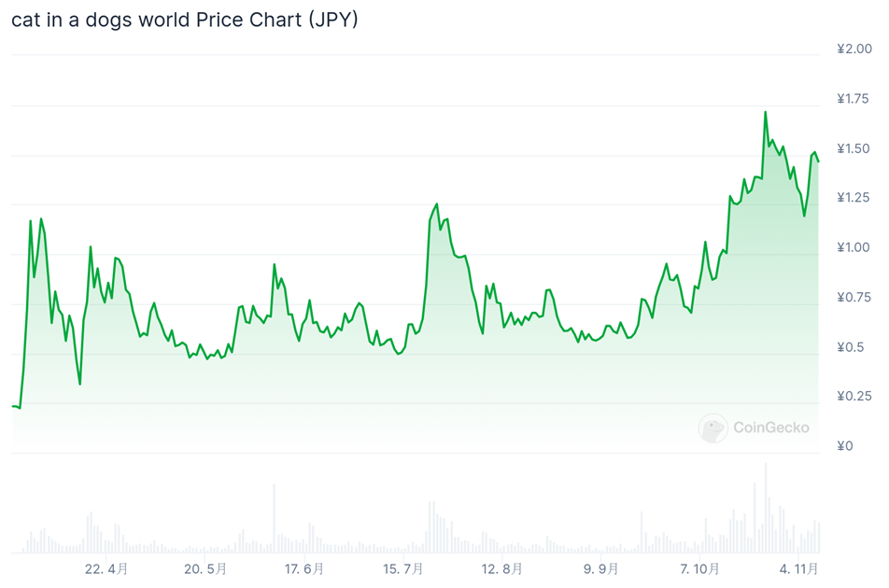Click the ¥1.75 price axis label

pyautogui.click(x=854, y=99)
